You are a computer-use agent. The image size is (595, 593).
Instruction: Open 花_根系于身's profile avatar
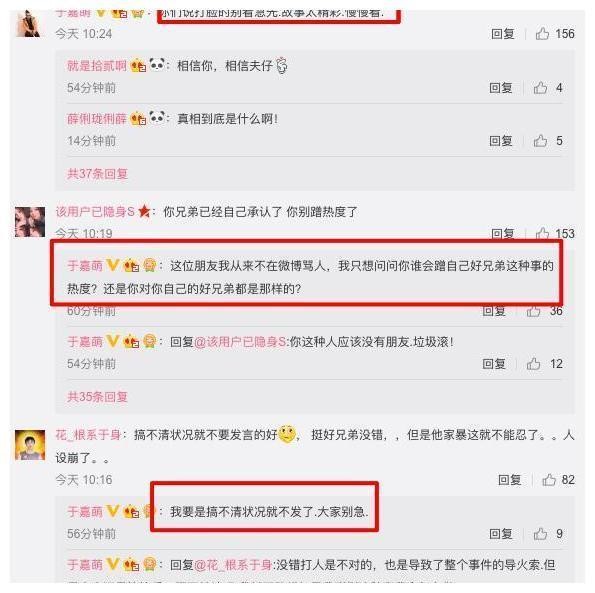pyautogui.click(x=30, y=445)
